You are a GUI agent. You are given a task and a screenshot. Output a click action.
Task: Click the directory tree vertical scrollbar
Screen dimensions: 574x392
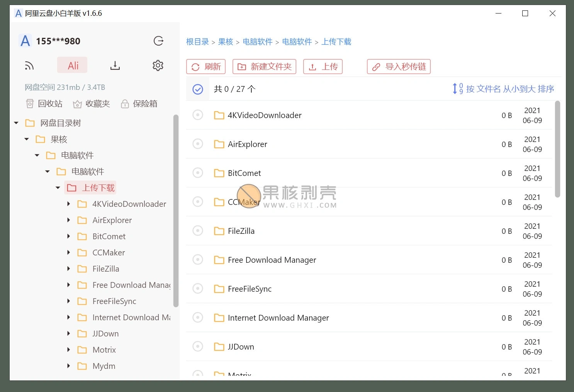click(x=176, y=211)
